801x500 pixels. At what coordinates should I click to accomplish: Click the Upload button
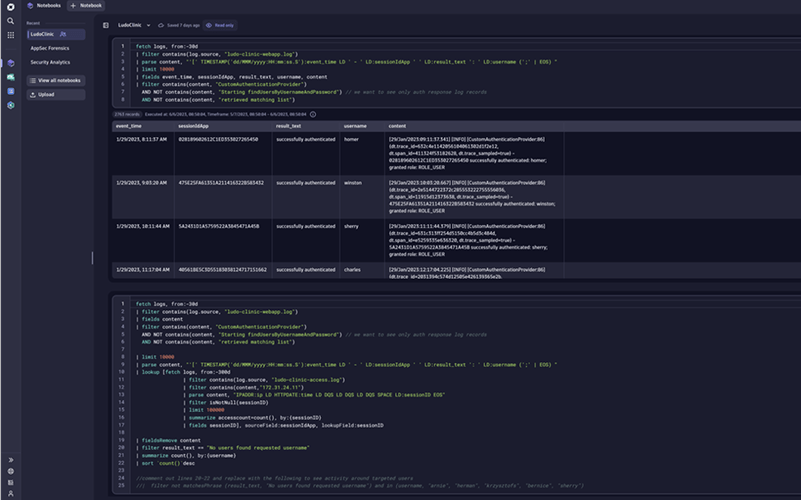42,94
